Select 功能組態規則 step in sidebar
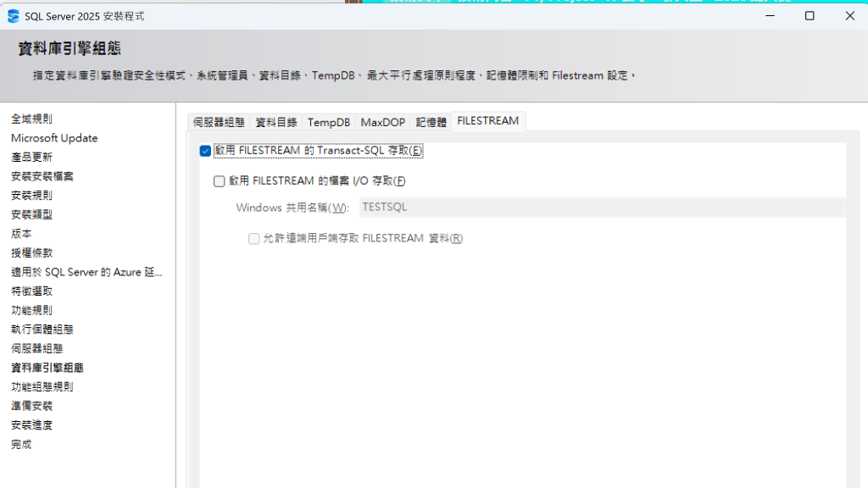 (x=42, y=386)
